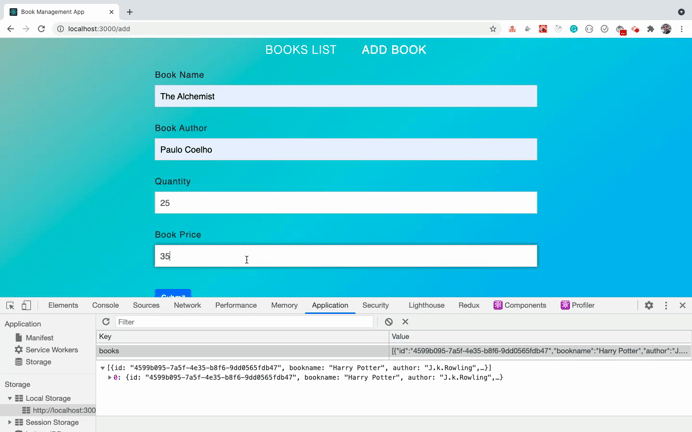Click the browser back arrow

pos(11,29)
